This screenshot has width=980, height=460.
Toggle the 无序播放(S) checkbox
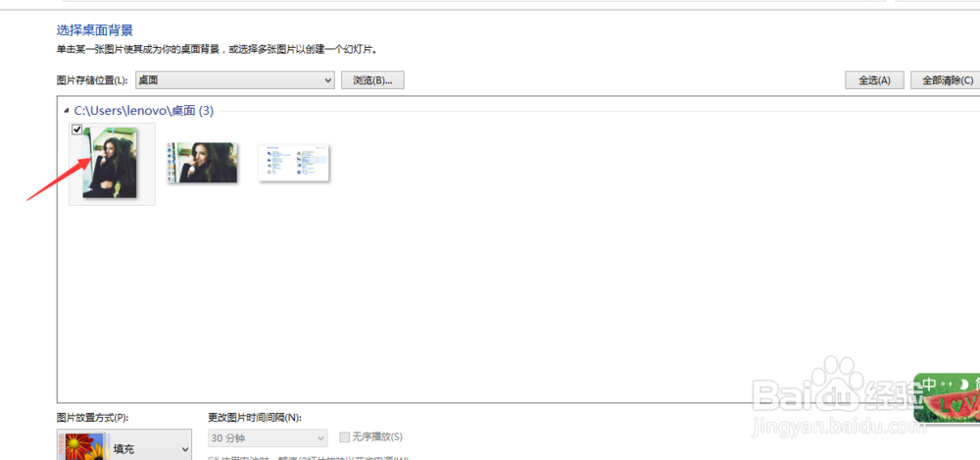click(x=345, y=436)
